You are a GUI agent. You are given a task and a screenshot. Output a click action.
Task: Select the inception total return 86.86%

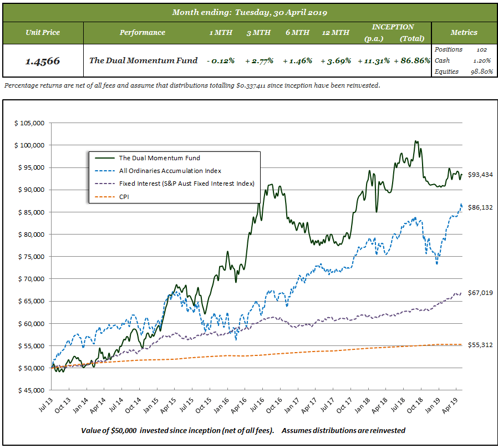click(412, 60)
